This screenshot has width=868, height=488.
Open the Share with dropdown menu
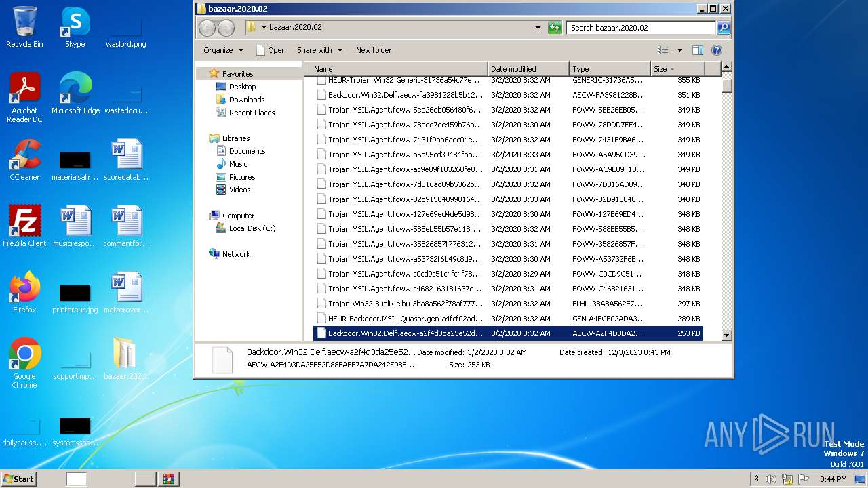click(319, 50)
